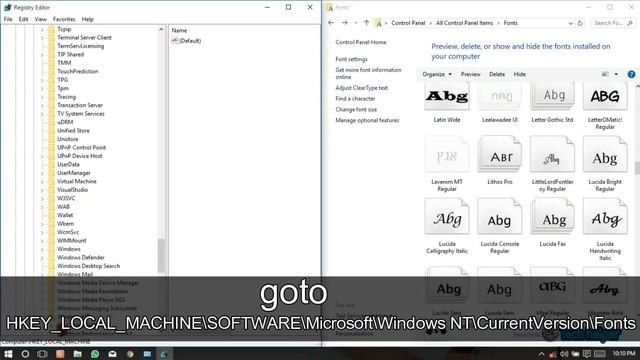Open Control Panel Home link

pos(361,42)
